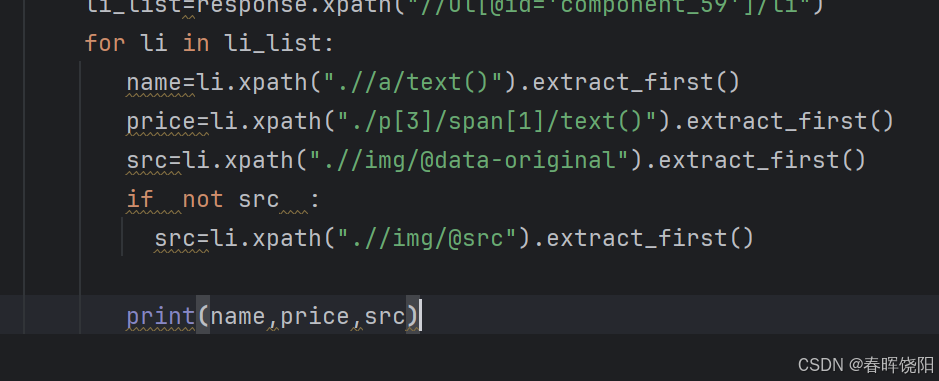Click extract_first() on the @src line

point(650,238)
